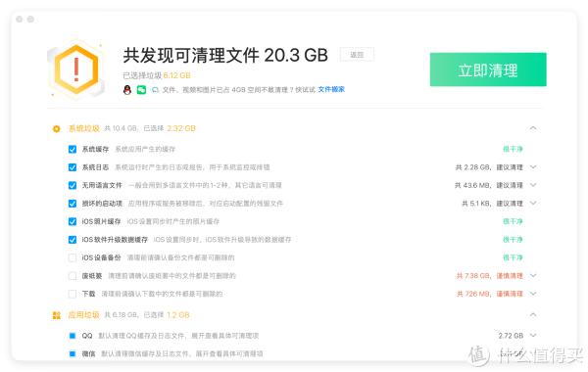
Task: Click the 共 7.38 GB, 谨慎清理 text
Action: coord(489,276)
